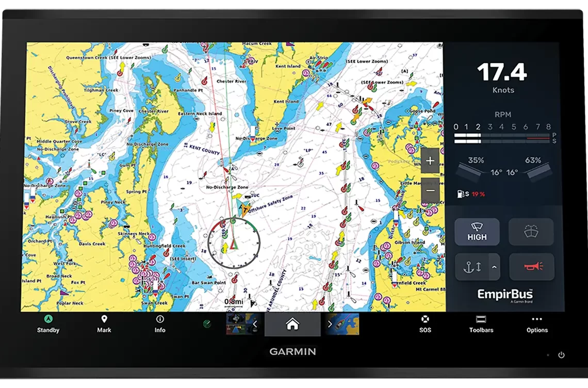This screenshot has width=588, height=388.
Task: Tap the Spring Pt label
Action: pos(136,191)
